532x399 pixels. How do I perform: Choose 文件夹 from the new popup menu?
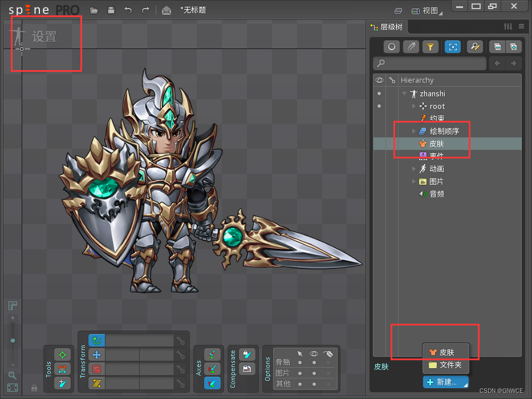tap(446, 365)
